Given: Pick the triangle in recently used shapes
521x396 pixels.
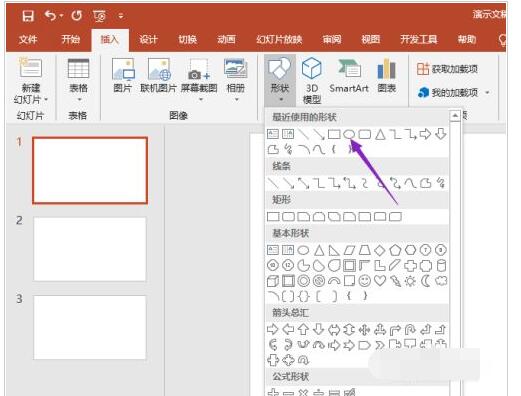Looking at the screenshot, I should pos(380,134).
